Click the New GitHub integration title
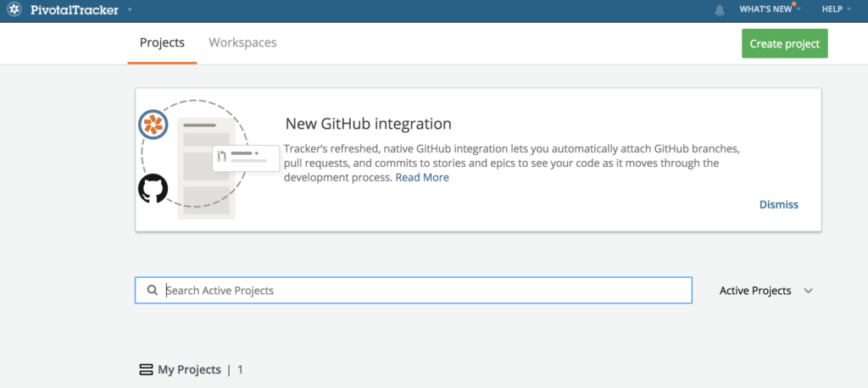This screenshot has width=868, height=388. (x=368, y=124)
